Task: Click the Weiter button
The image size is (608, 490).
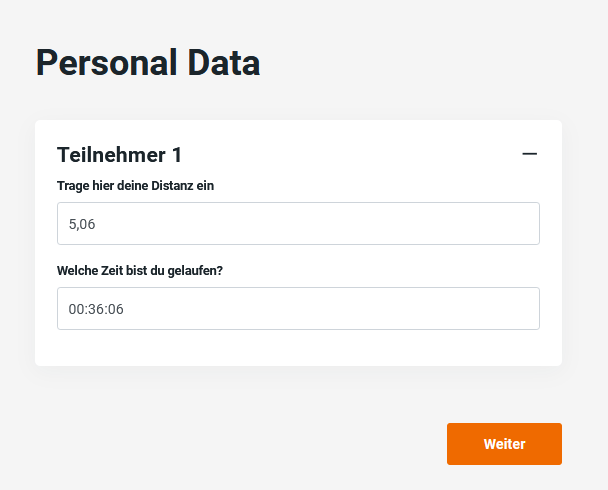Action: pos(504,444)
